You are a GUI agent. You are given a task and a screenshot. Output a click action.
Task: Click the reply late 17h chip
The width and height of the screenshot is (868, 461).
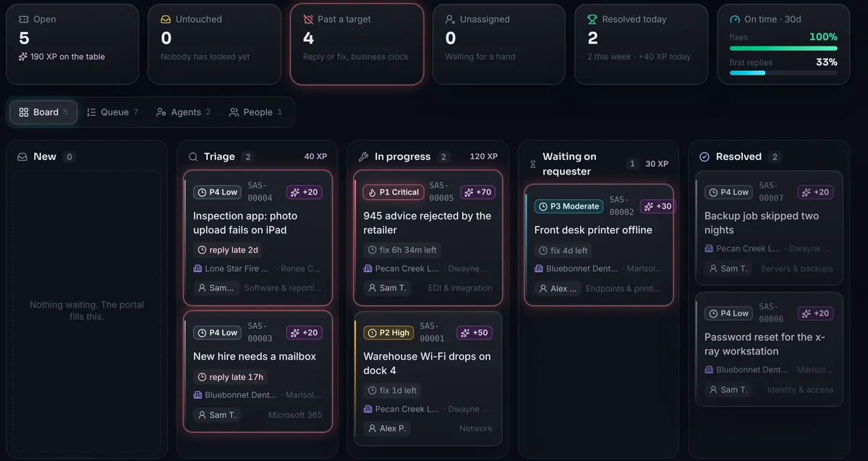click(231, 377)
